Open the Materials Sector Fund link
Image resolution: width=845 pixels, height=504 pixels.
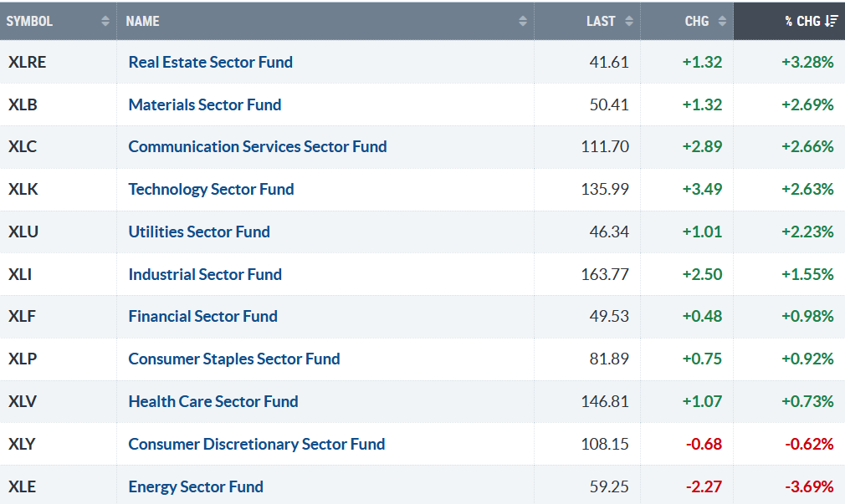tap(204, 104)
